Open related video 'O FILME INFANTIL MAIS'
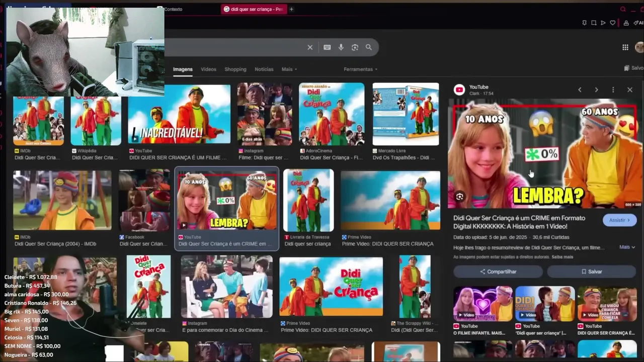This screenshot has height=362, width=644. pyautogui.click(x=483, y=304)
